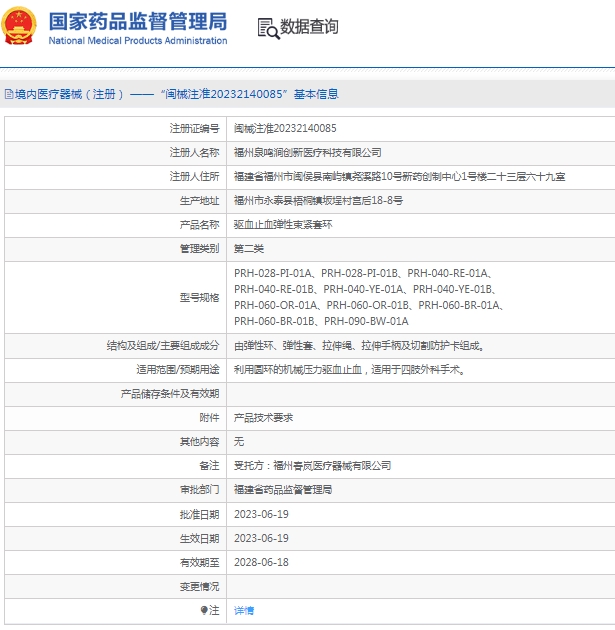615x630 pixels.
Task: Select product name 驱血止血弹性束紧套环
Action: tap(283, 225)
